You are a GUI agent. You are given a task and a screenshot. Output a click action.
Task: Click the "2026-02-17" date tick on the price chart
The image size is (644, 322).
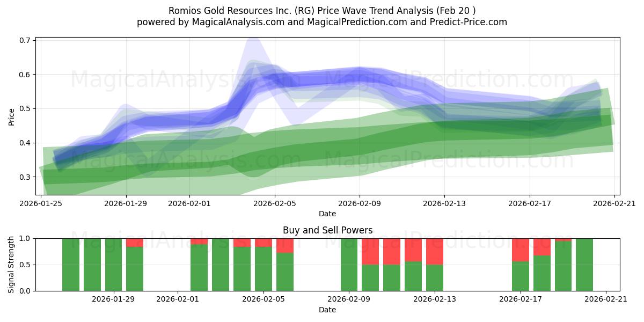click(529, 203)
